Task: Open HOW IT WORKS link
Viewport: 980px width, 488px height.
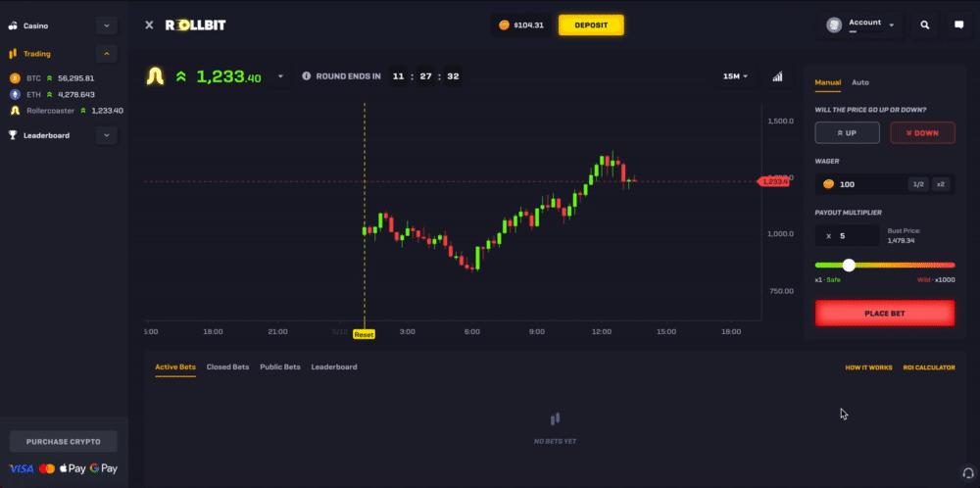Action: click(868, 367)
